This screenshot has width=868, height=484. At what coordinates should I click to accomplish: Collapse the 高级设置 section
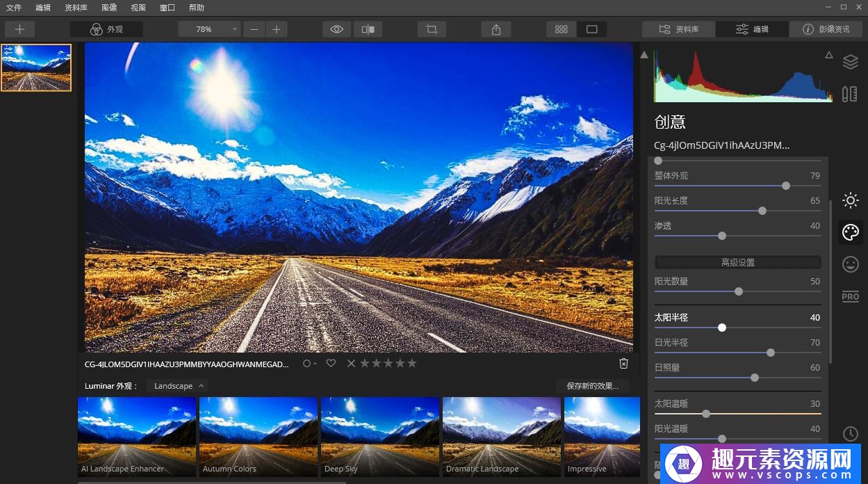[x=737, y=262]
